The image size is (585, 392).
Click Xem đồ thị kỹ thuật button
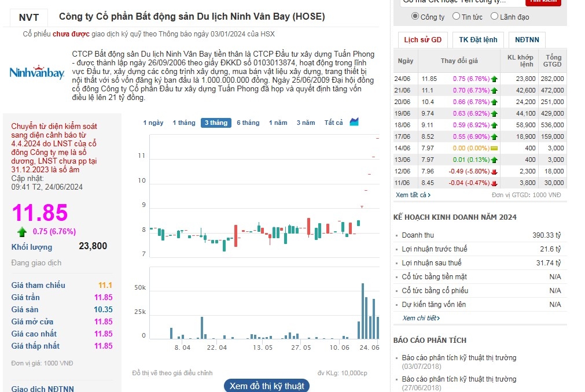pos(266,386)
